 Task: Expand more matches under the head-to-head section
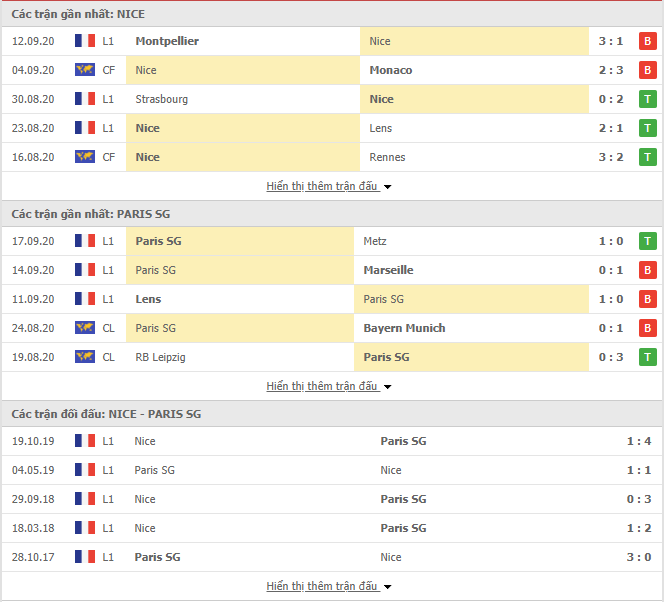point(329,586)
